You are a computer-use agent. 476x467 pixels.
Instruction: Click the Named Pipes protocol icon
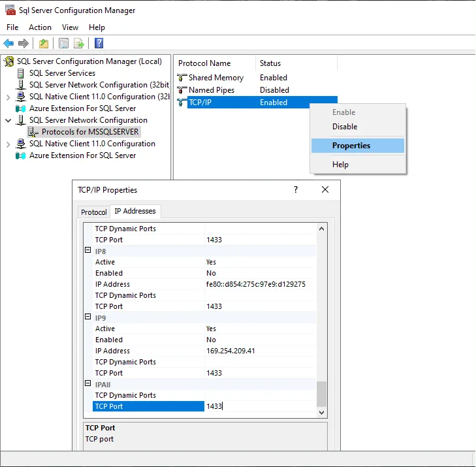click(182, 90)
